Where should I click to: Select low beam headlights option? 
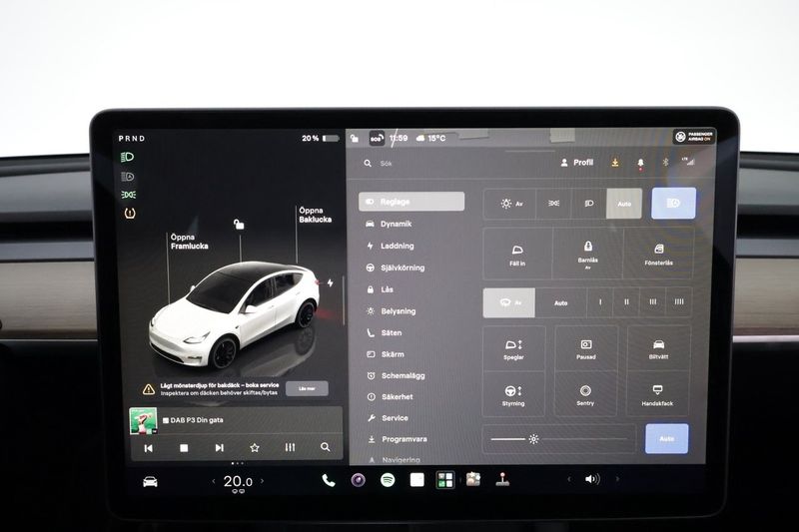click(x=589, y=204)
